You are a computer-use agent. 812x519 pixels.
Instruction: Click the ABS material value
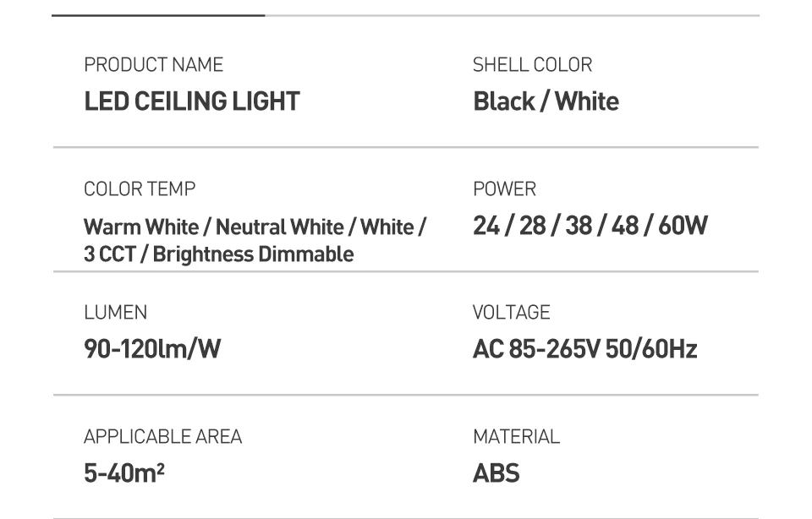pyautogui.click(x=496, y=473)
